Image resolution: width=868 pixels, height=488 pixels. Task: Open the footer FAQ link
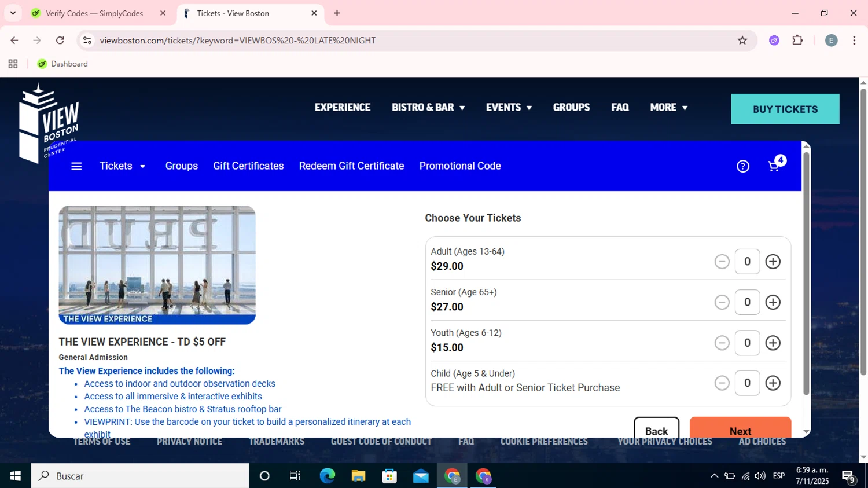coord(466,442)
